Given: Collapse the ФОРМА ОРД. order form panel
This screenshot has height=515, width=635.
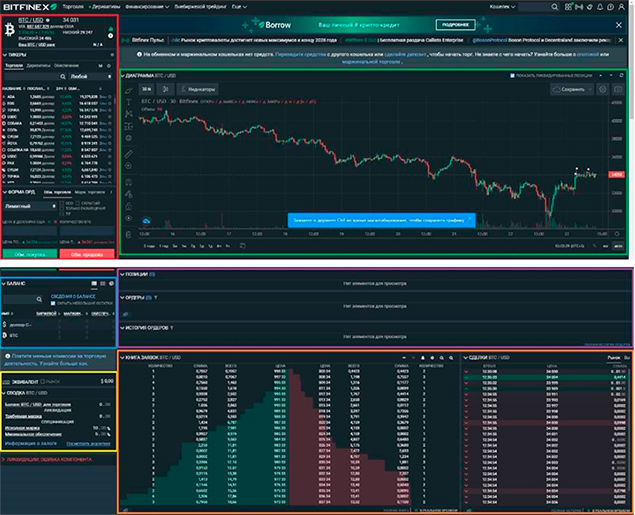Looking at the screenshot, I should click(5, 192).
